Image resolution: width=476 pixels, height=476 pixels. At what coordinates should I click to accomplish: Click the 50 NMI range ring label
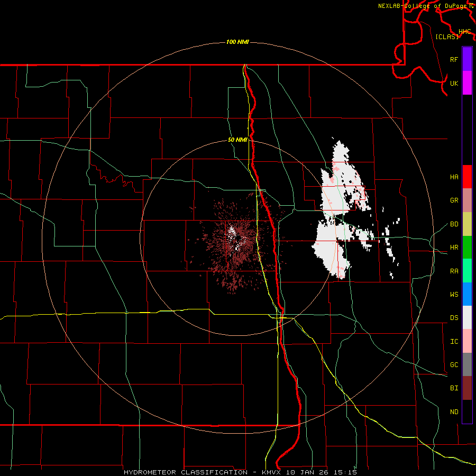point(237,140)
